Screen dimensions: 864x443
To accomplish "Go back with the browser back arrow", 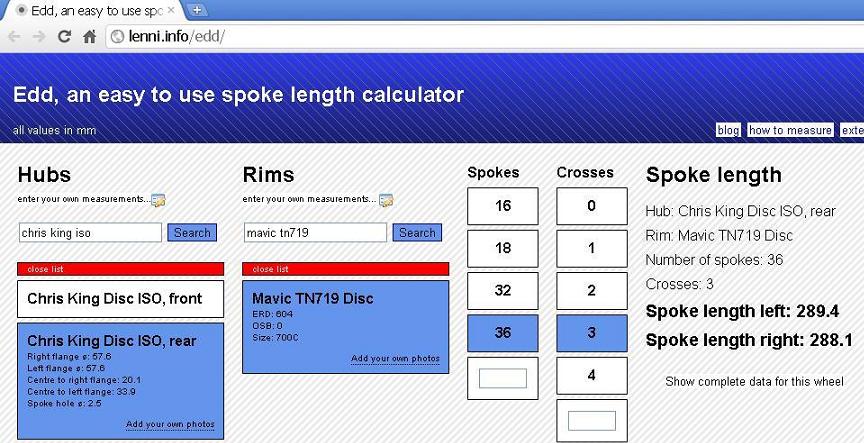I will (14, 37).
